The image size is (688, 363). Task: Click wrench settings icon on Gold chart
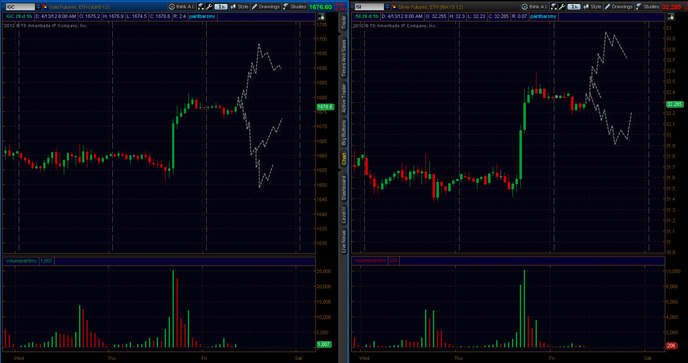[x=209, y=7]
